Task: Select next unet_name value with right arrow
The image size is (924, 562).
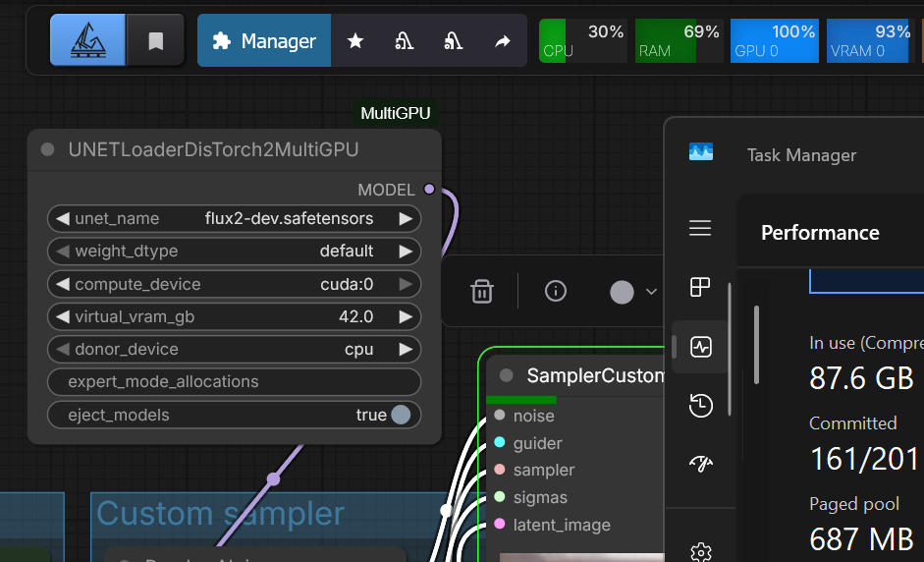Action: 406,219
